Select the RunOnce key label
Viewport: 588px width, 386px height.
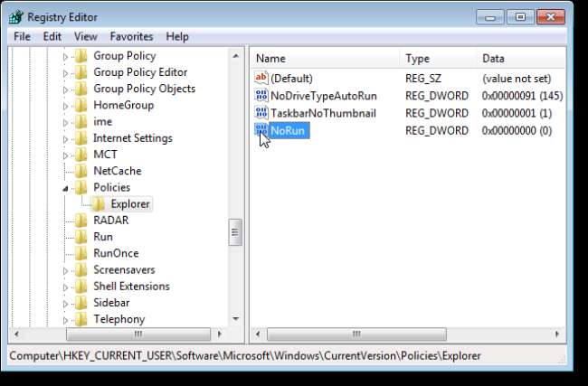coord(116,254)
